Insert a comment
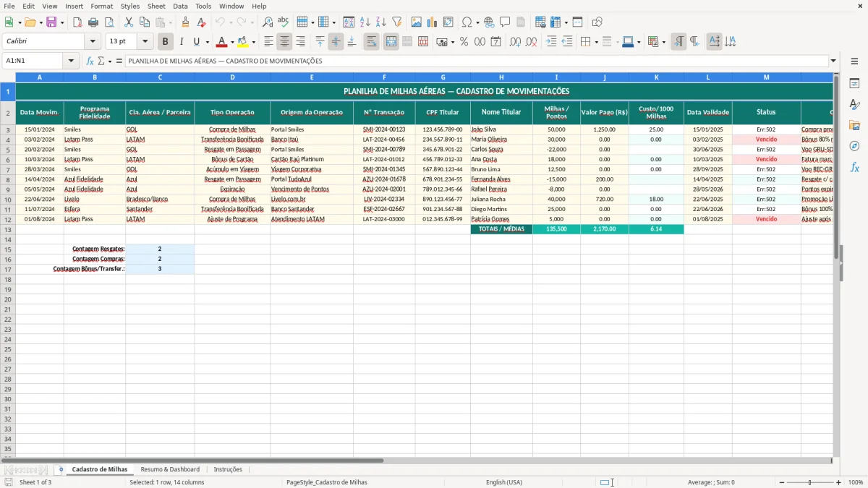Viewport: 868px width, 488px height. coord(505,22)
